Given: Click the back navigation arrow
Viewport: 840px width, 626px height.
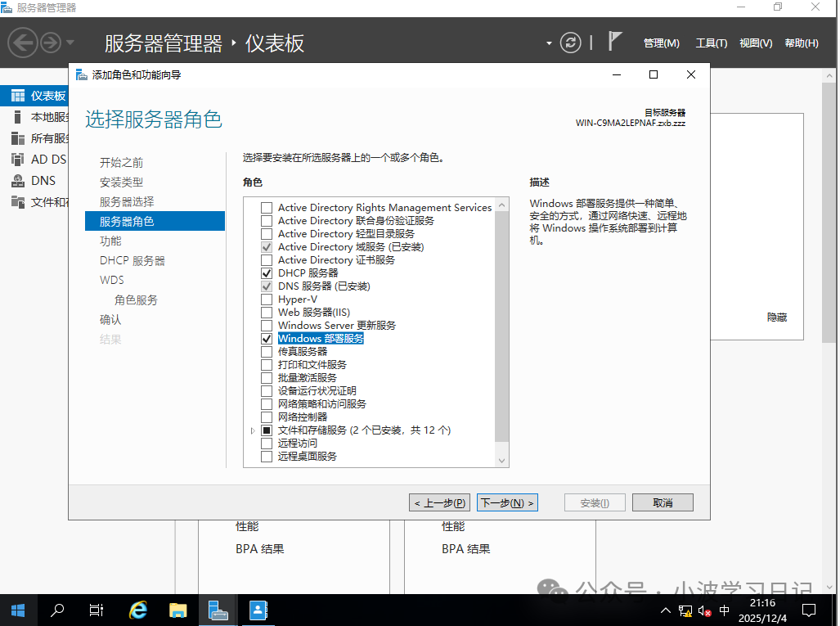Looking at the screenshot, I should (x=23, y=43).
